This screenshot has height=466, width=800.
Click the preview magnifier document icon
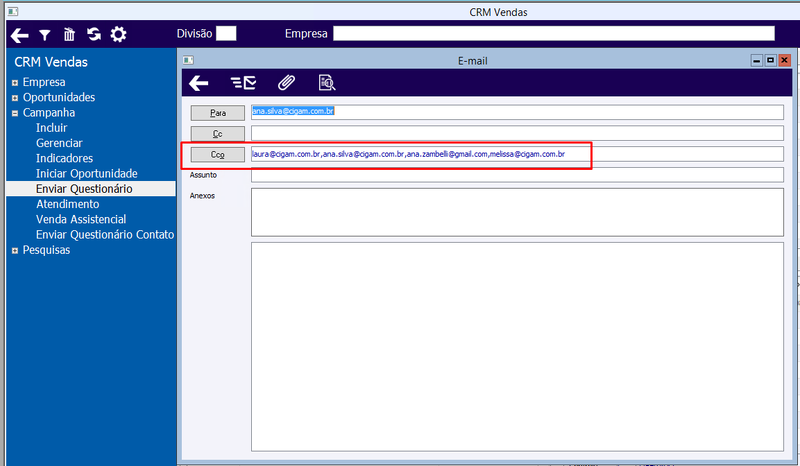327,82
